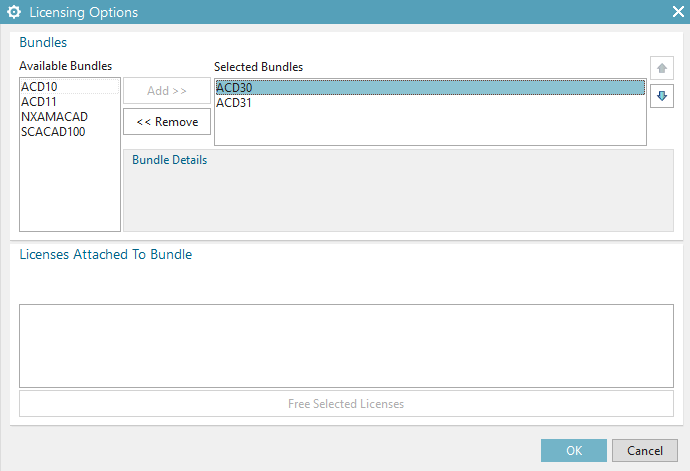Highlight ACD31 in Selected Bundles
Image resolution: width=690 pixels, height=471 pixels.
(x=234, y=103)
